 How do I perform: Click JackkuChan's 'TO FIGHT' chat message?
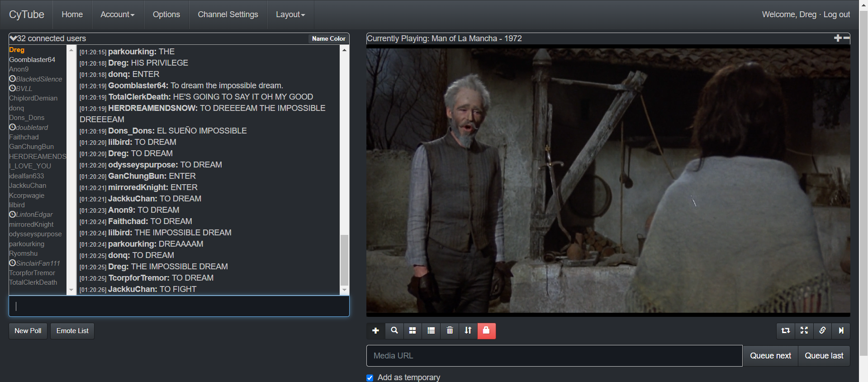point(178,289)
